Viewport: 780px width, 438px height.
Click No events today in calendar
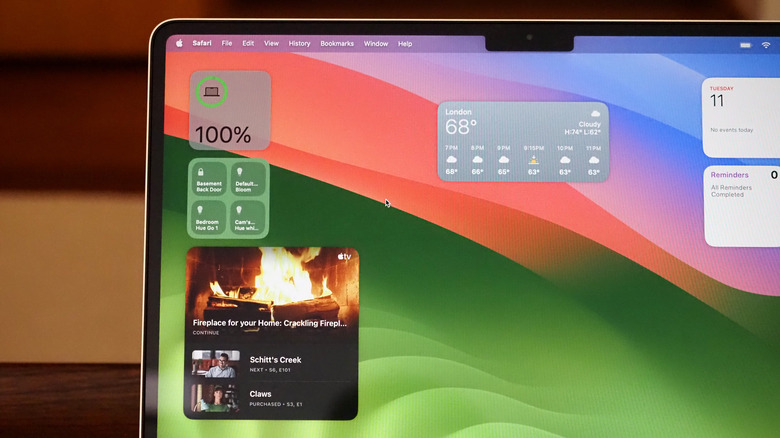click(x=731, y=130)
